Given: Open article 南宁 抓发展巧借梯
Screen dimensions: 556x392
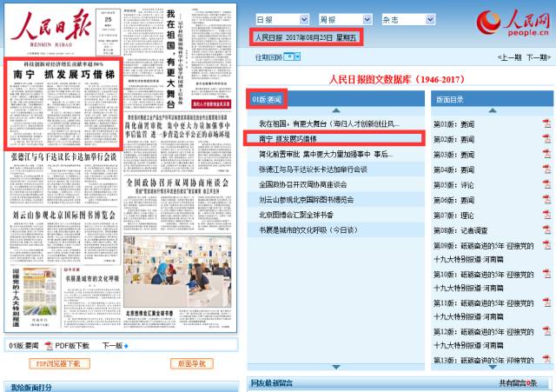Looking at the screenshot, I should click(288, 139).
